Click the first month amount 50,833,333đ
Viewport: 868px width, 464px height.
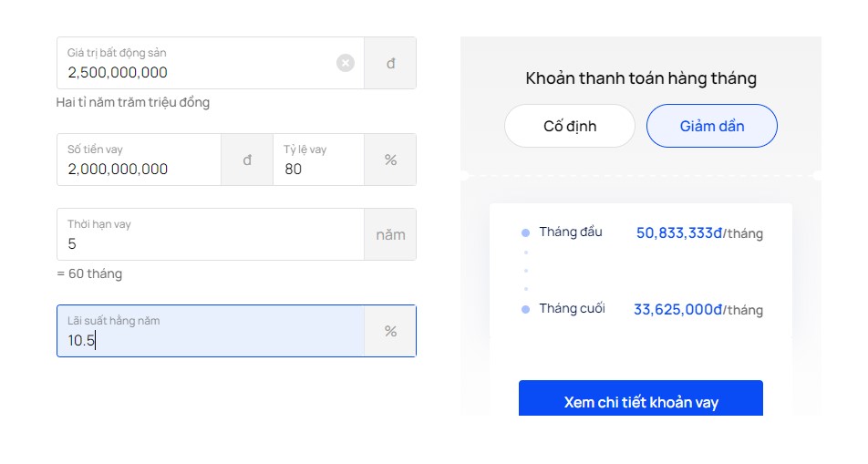pyautogui.click(x=679, y=233)
